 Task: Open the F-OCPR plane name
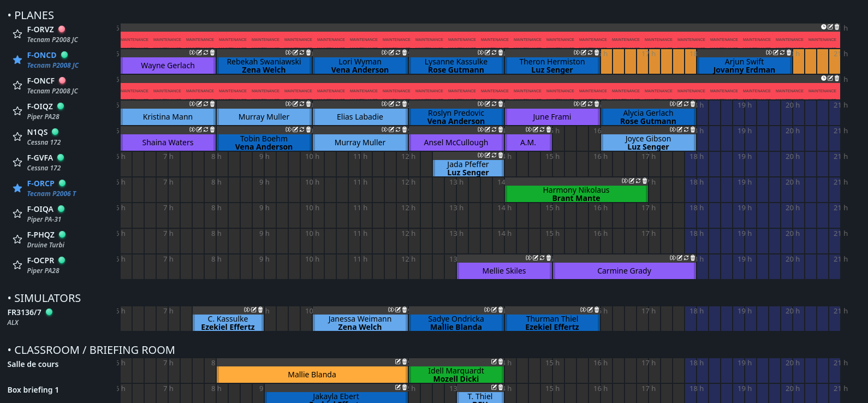(41, 260)
